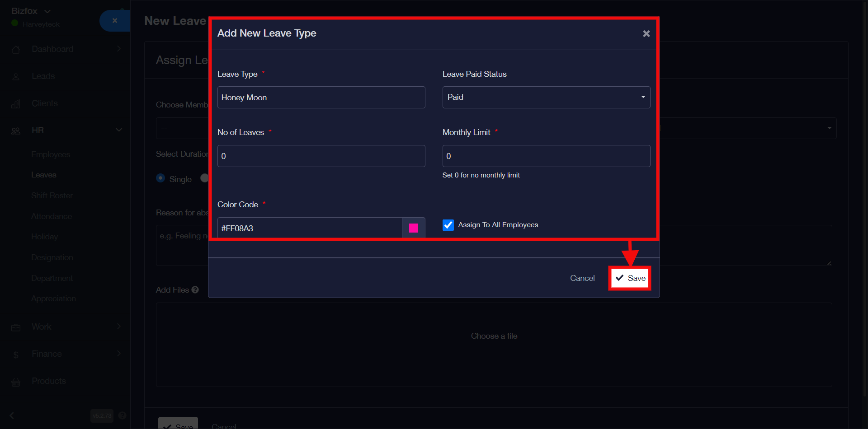The height and width of the screenshot is (429, 868).
Task: Click the Finance dollar icon
Action: tap(16, 354)
